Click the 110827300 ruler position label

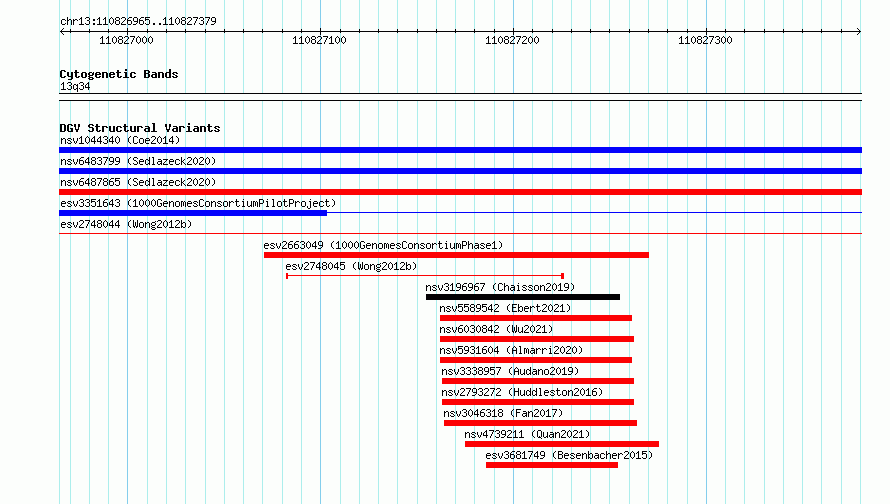(x=705, y=40)
